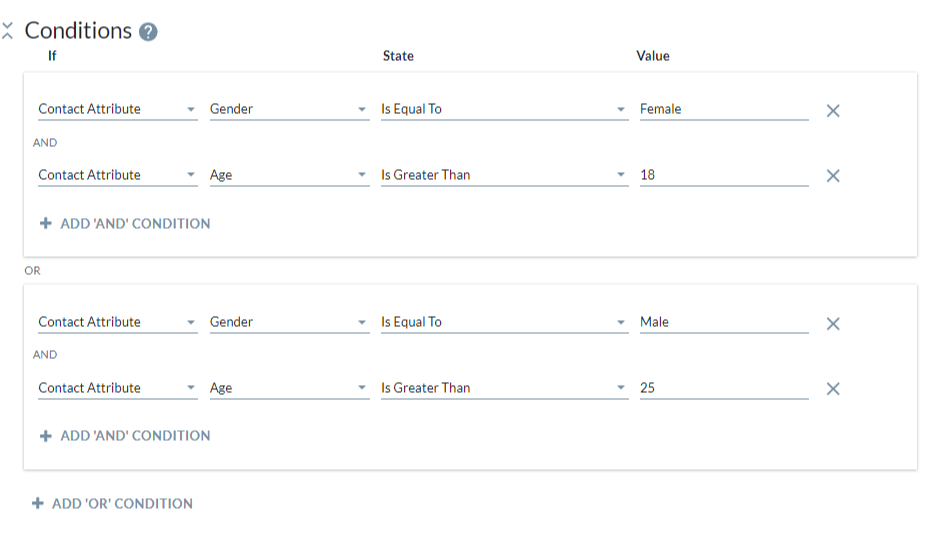Image resolution: width=934 pixels, height=545 pixels.
Task: Open Gender dropdown in Male row
Action: 289,322
